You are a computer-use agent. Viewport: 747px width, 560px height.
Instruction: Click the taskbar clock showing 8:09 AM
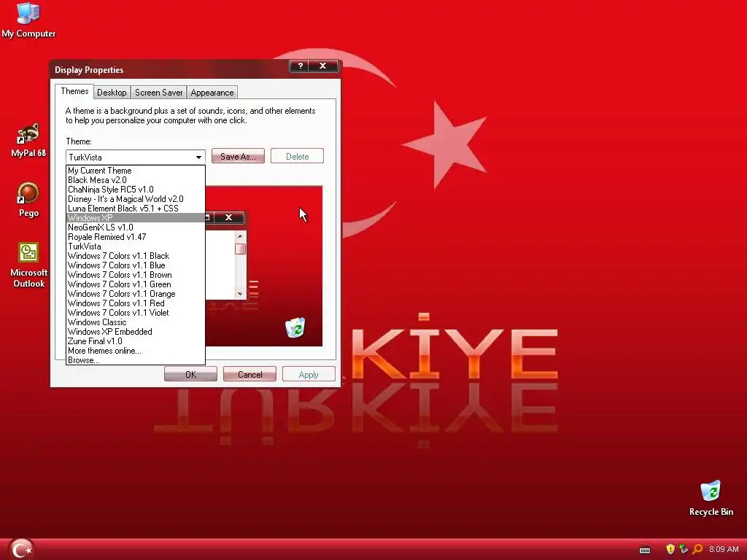point(724,549)
